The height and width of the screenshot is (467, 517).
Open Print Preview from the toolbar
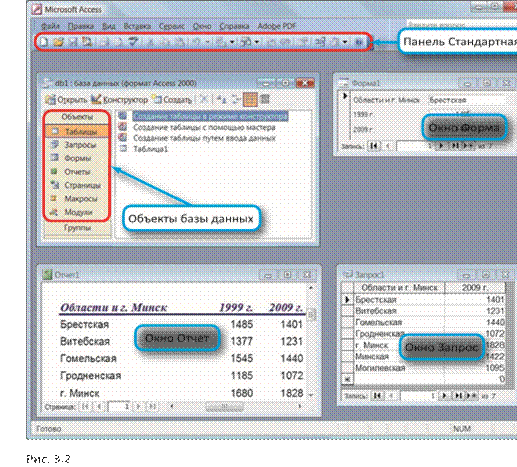(x=118, y=42)
